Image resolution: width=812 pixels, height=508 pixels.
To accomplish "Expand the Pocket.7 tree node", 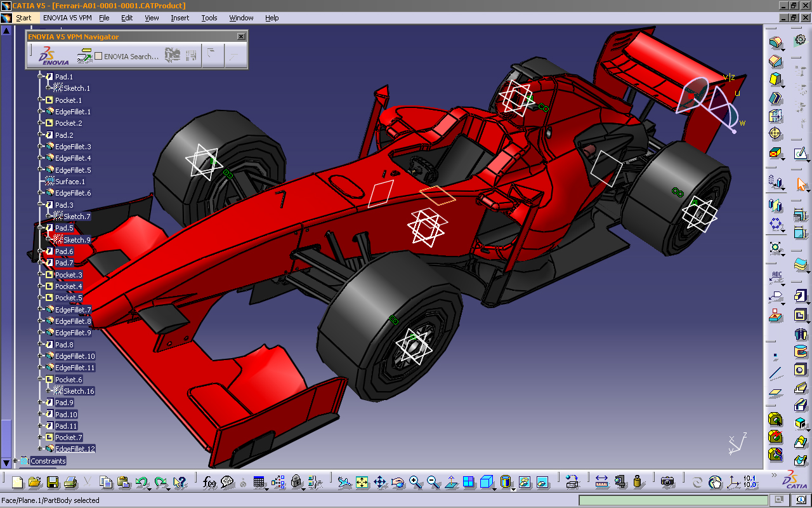I will [40, 438].
